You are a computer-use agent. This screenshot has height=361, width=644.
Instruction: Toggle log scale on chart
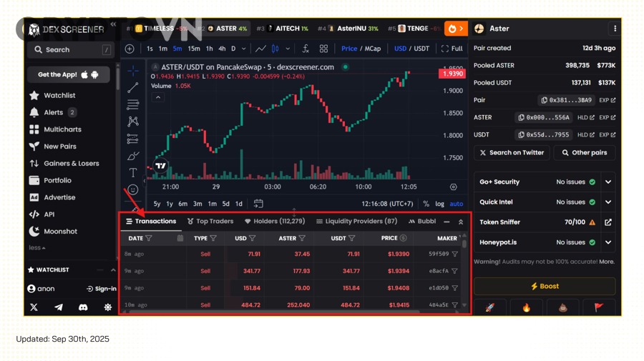(x=439, y=204)
